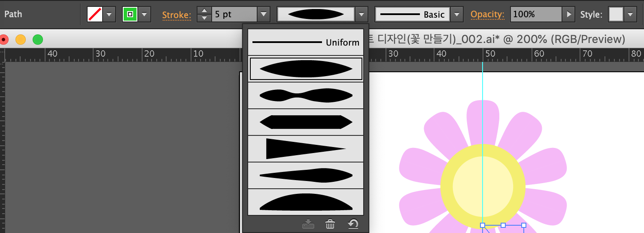644x233 pixels.
Task: Select the tapered teardrop Width Profile 5
Action: [x=306, y=175]
